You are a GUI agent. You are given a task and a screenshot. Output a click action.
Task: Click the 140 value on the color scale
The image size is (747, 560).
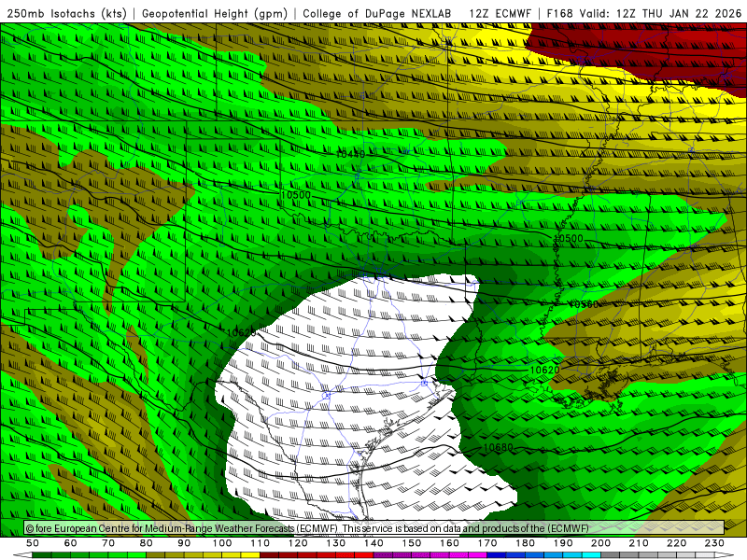[374, 543]
